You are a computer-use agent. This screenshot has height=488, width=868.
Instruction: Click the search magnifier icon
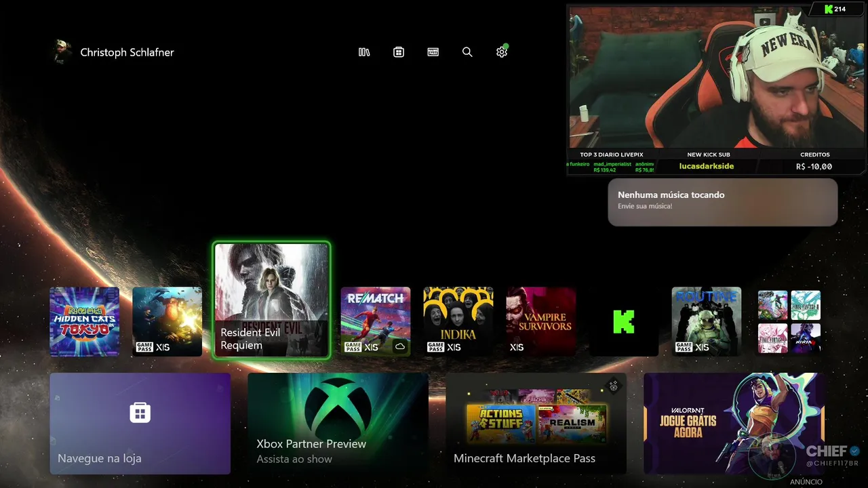coord(467,52)
